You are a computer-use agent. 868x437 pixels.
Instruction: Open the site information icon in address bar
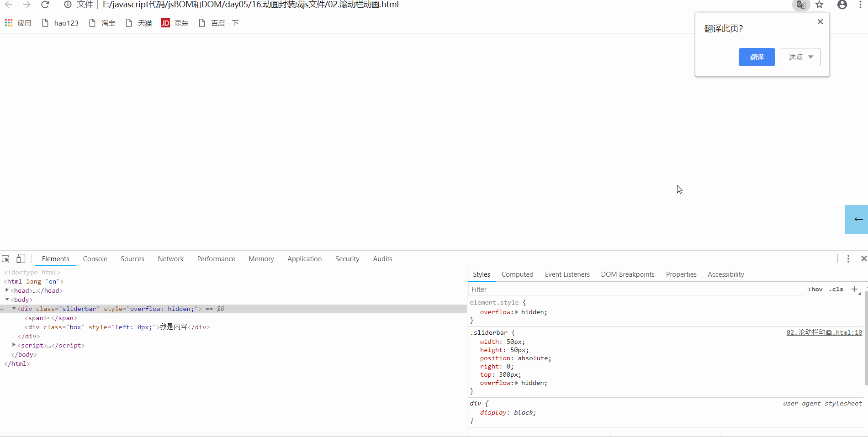68,5
